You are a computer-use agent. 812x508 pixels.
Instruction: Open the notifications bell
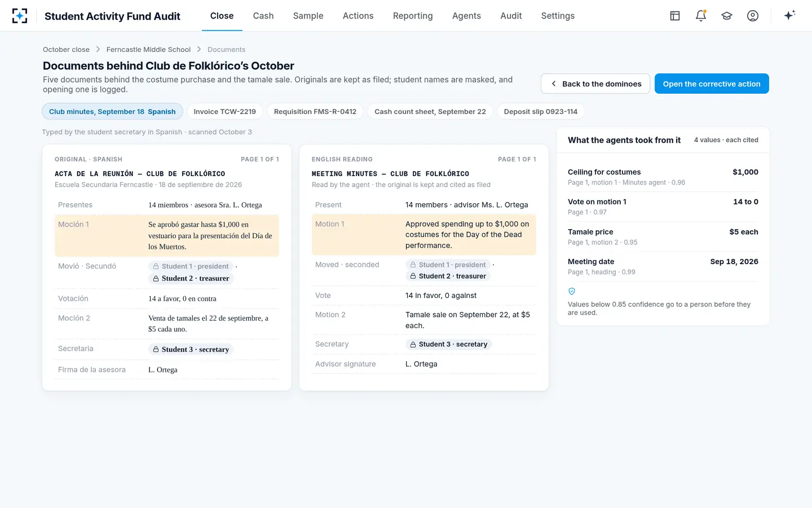[701, 16]
